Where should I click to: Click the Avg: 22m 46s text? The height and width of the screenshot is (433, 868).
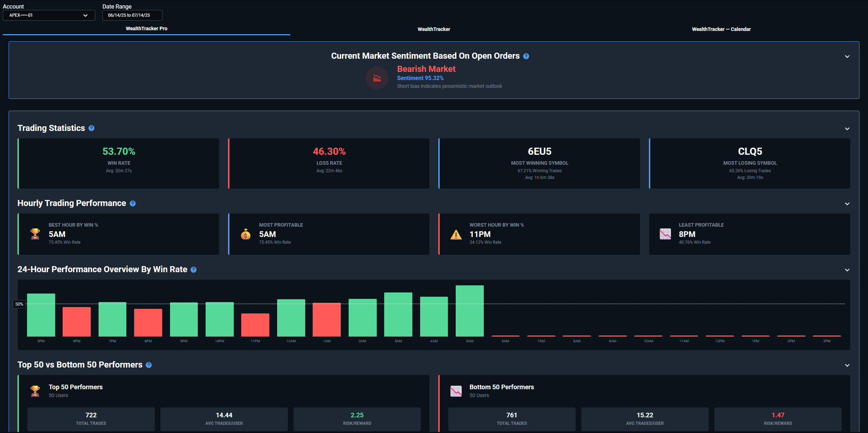[x=329, y=171]
